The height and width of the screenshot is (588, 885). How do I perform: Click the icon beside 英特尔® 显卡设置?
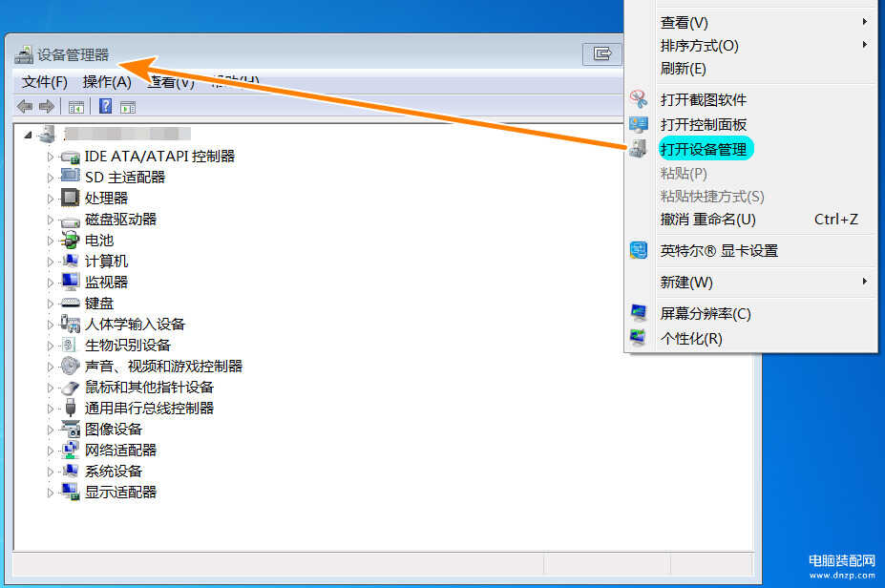(639, 250)
